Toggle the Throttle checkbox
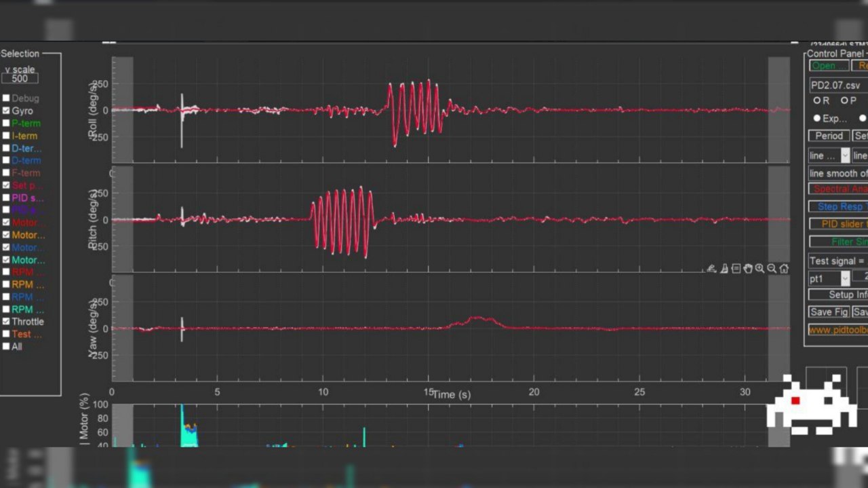 (7, 322)
